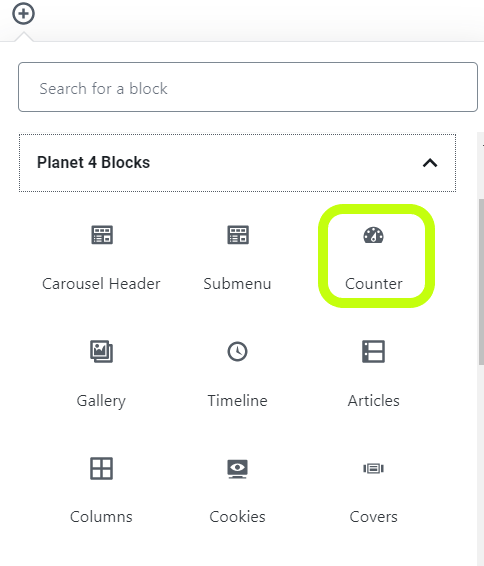Collapse the Planet 4 Blocks chevron
This screenshot has height=566, width=484.
(x=430, y=163)
